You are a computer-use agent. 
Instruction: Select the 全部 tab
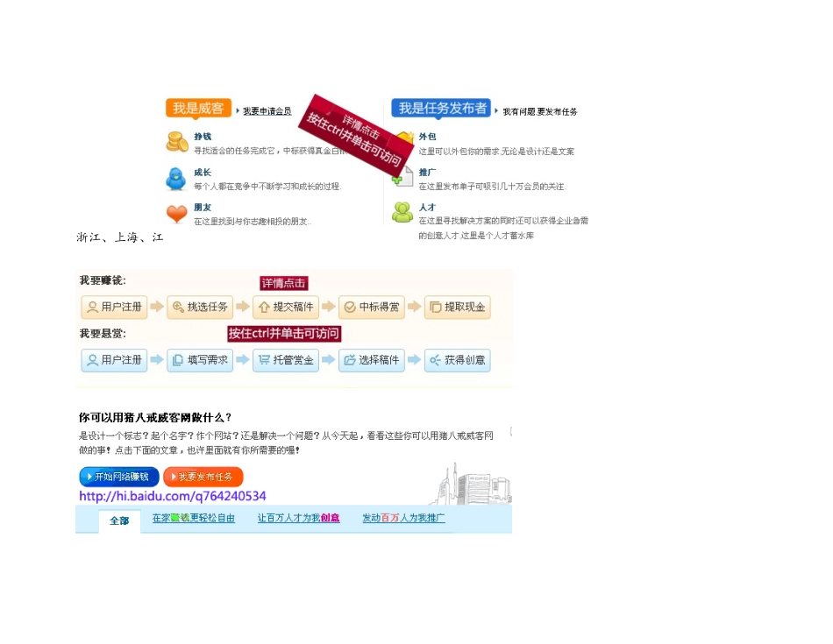tap(119, 520)
